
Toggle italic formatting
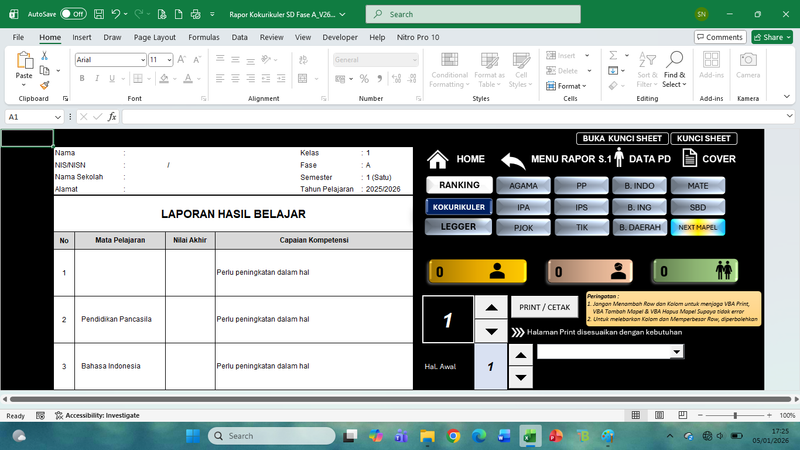point(97,78)
